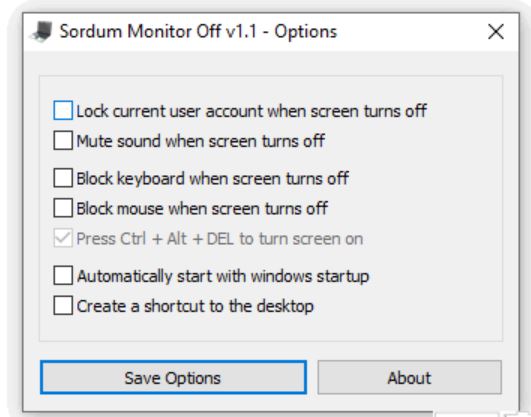
Task: Enable Automatically start with windows startup box
Action: pyautogui.click(x=63, y=275)
